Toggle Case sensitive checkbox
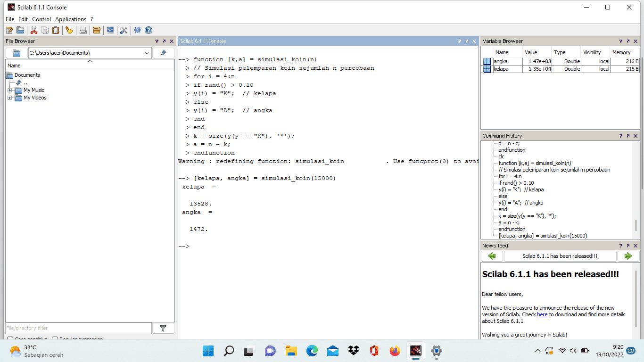644x362 pixels. coord(10,339)
